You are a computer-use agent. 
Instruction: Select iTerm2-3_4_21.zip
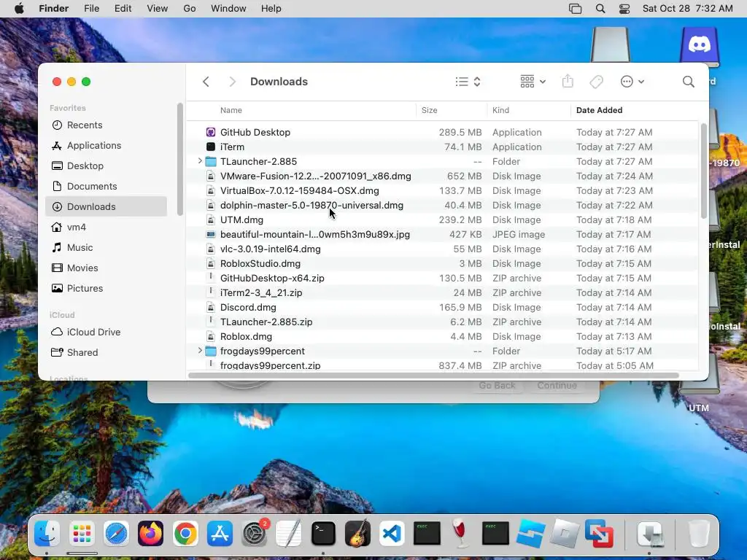(442, 293)
